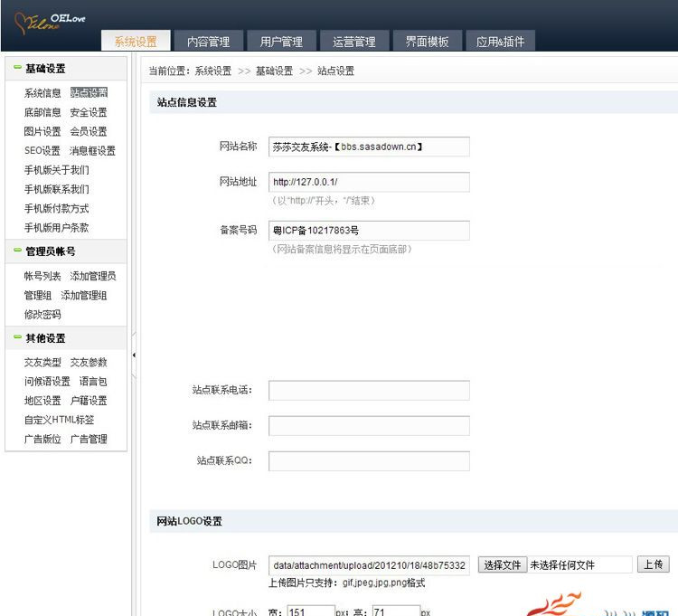The width and height of the screenshot is (678, 616).
Task: Open 修改密码 page
Action: 42,315
